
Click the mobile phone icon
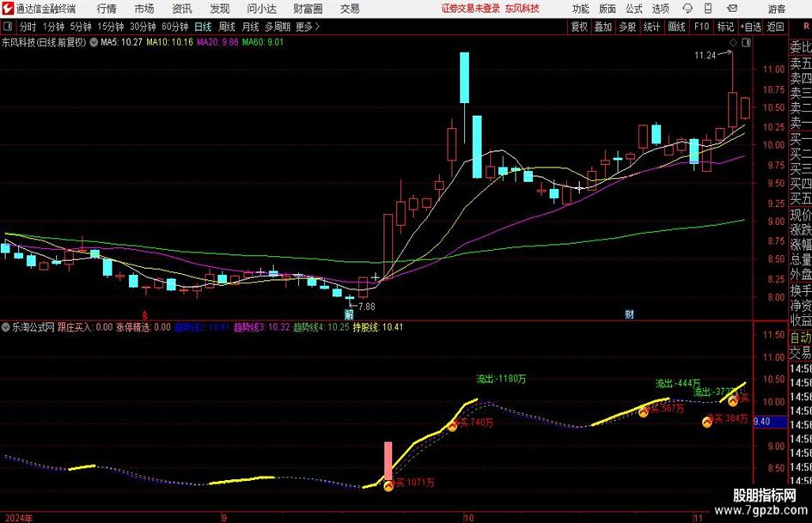pos(708,9)
